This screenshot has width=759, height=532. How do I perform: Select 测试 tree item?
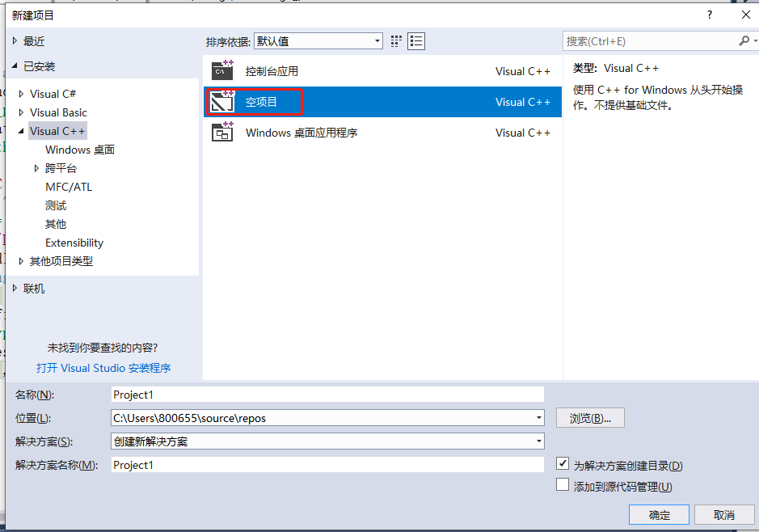(x=56, y=205)
